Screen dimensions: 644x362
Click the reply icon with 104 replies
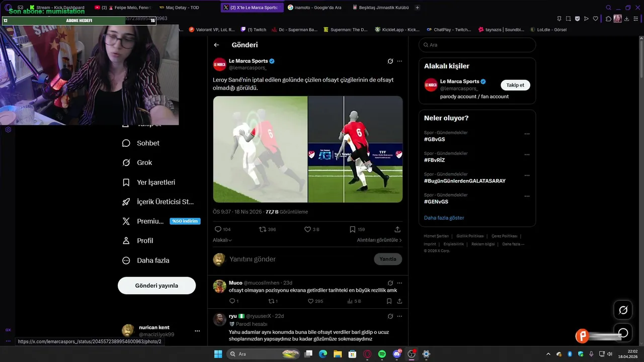coord(218,229)
